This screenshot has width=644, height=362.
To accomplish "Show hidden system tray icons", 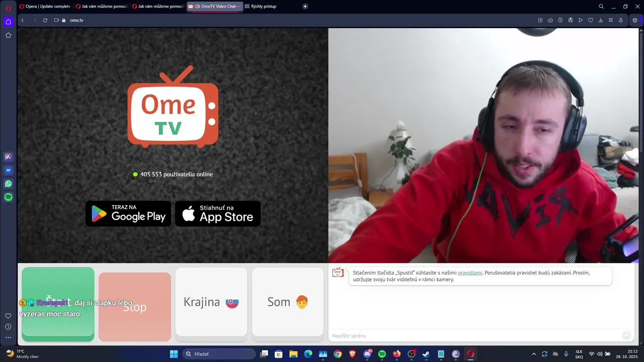I will [x=534, y=354].
